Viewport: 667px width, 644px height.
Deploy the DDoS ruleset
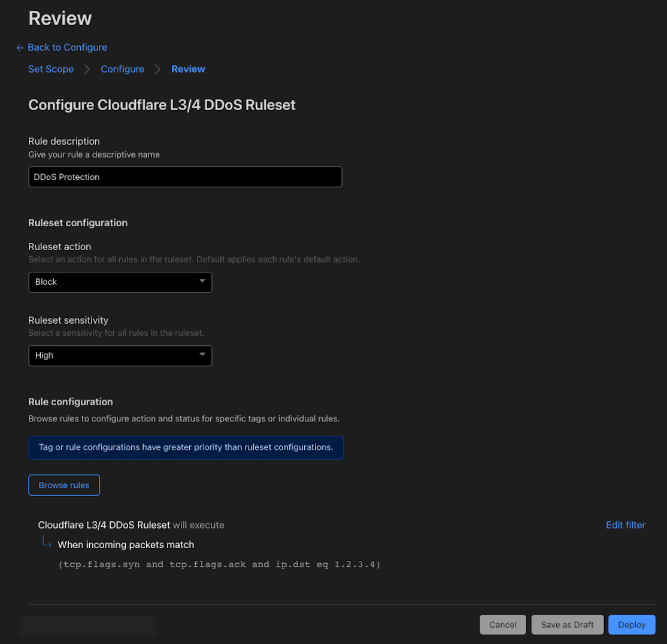pos(632,624)
